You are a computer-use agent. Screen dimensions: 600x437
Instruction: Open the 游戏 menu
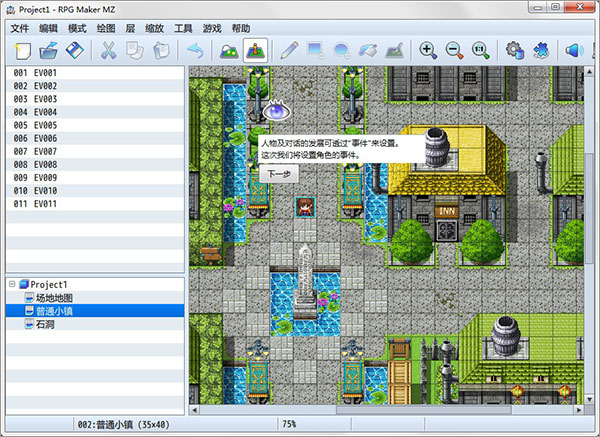point(212,28)
